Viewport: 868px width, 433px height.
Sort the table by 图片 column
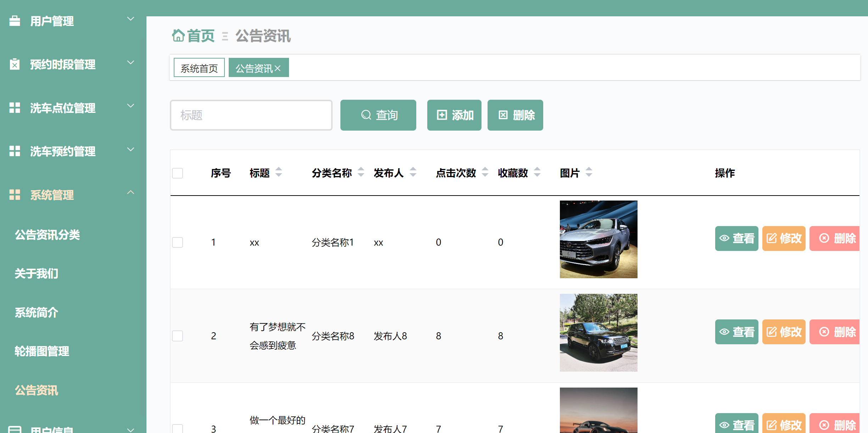589,172
